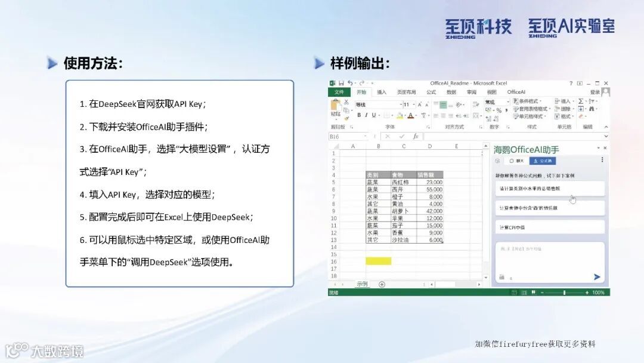
Task: Click the Undo arrow in the quick access toolbar
Action: (x=350, y=83)
